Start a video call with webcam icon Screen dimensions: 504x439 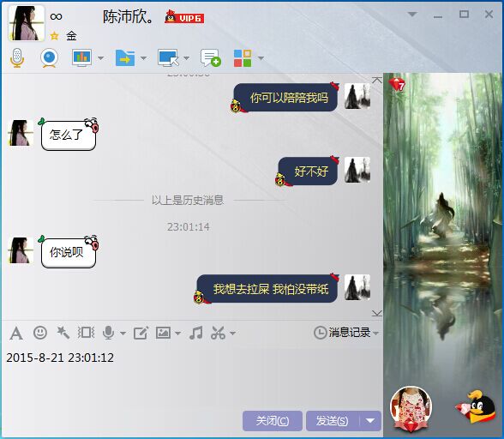pyautogui.click(x=49, y=58)
